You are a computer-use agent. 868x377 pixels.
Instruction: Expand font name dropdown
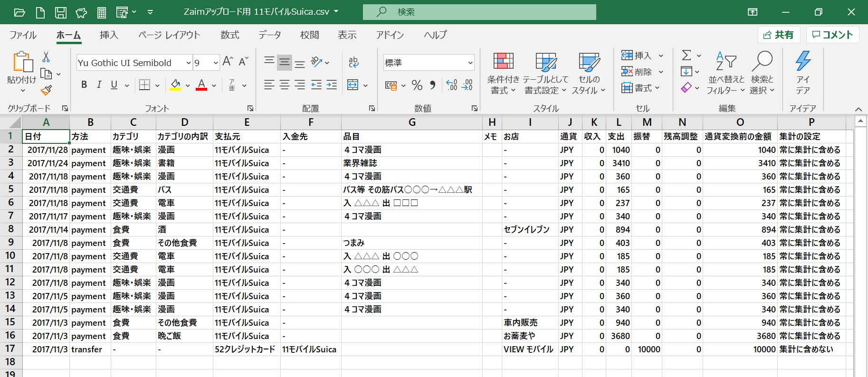point(189,63)
